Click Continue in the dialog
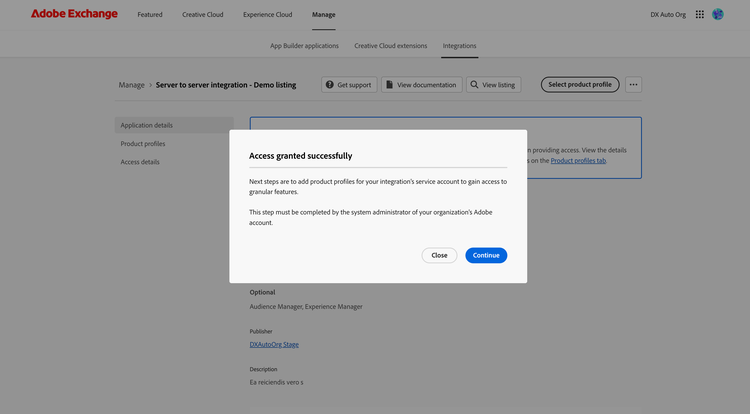The width and height of the screenshot is (750, 414). pyautogui.click(x=486, y=255)
